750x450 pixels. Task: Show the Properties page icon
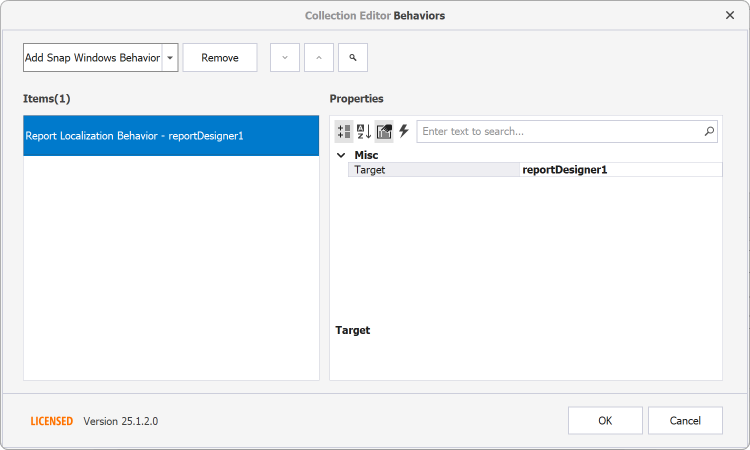(x=384, y=131)
